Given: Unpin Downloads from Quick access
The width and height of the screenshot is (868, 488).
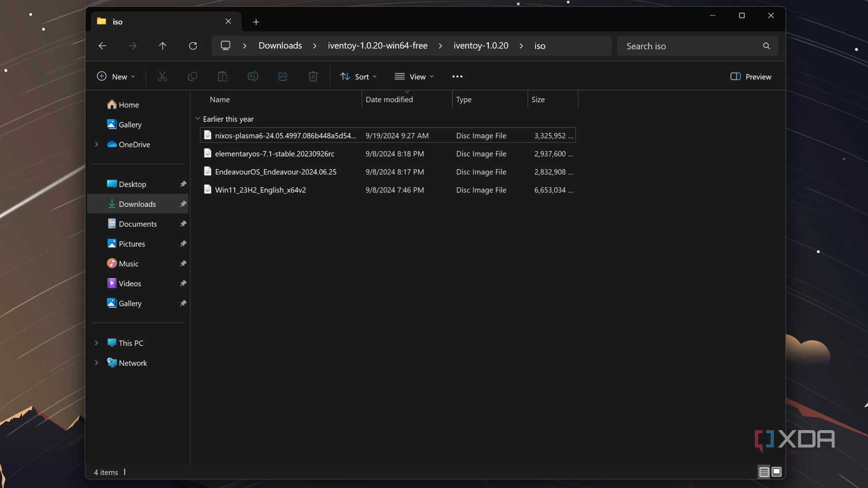Looking at the screenshot, I should 183,204.
